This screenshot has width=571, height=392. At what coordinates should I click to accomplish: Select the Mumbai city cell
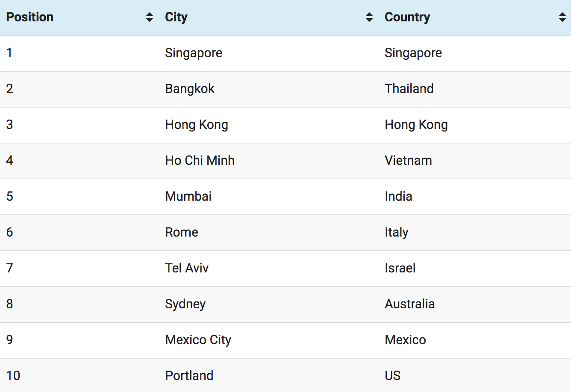pyautogui.click(x=269, y=197)
